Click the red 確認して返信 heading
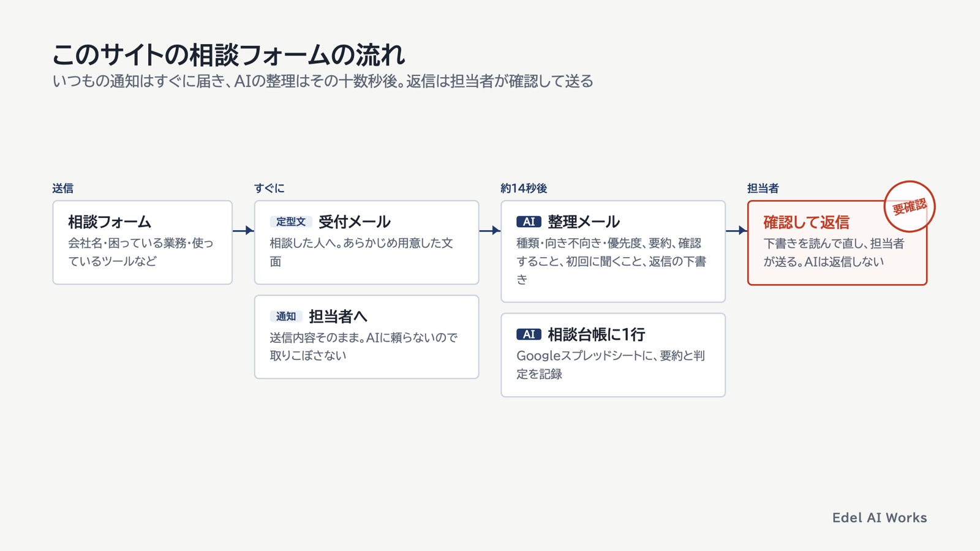 click(x=806, y=222)
